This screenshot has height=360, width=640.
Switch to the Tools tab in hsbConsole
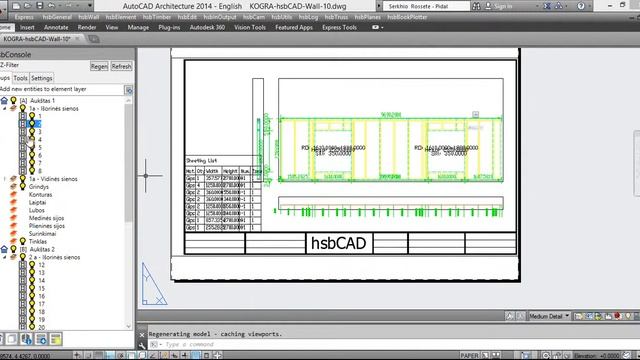pyautogui.click(x=20, y=78)
